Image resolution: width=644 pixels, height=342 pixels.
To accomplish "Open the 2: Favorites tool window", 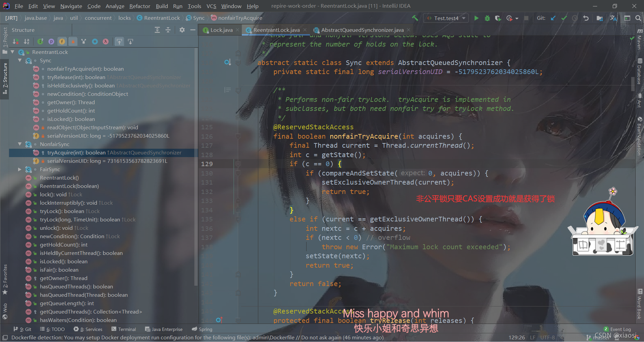I will click(5, 279).
